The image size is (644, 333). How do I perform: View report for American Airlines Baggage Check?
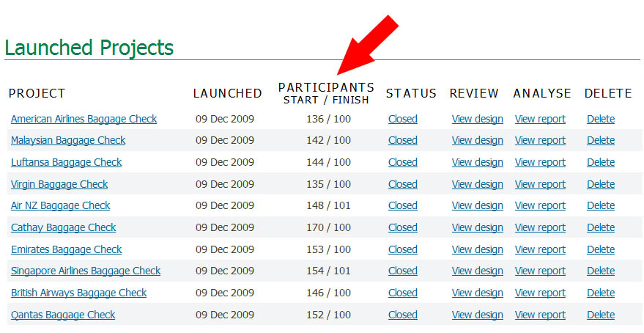[540, 120]
